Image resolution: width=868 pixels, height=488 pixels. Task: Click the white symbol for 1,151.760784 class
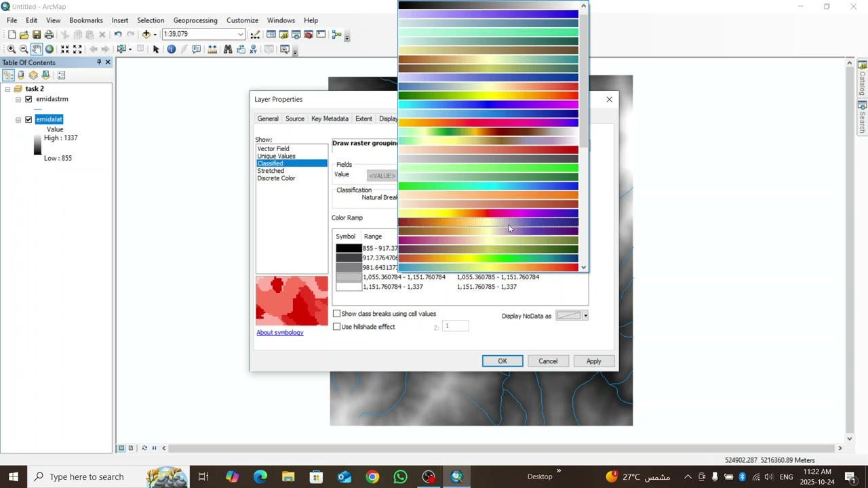pos(349,287)
